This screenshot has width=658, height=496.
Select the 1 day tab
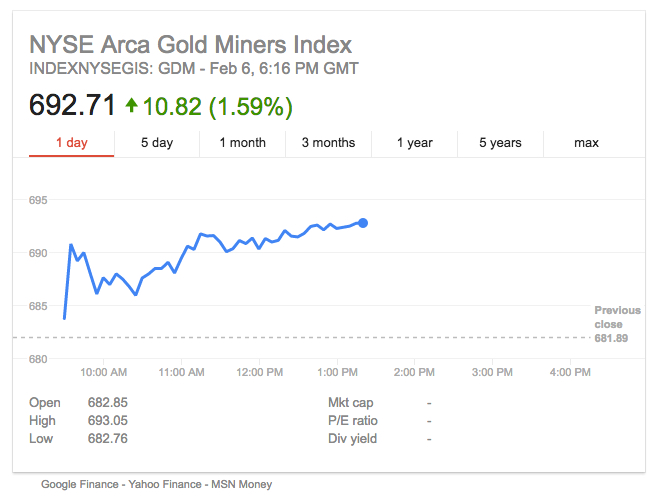point(72,143)
